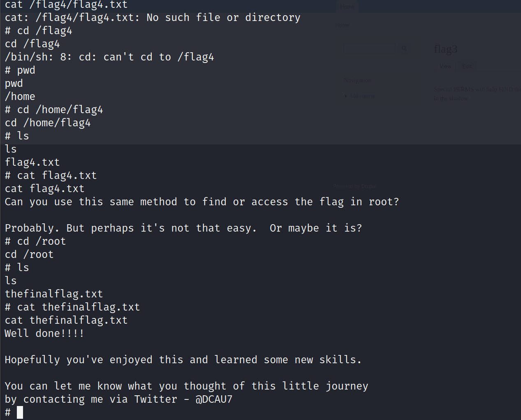
Task: Select the View tab
Action: pyautogui.click(x=445, y=66)
